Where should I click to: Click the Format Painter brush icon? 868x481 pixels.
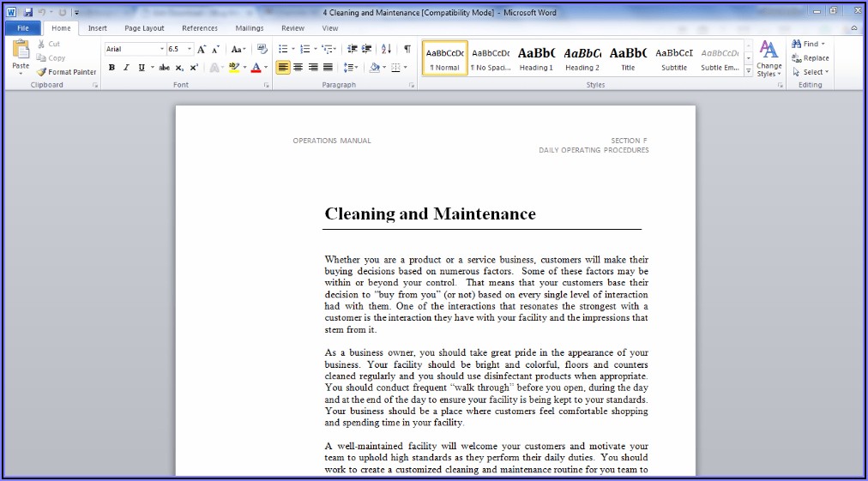(42, 72)
